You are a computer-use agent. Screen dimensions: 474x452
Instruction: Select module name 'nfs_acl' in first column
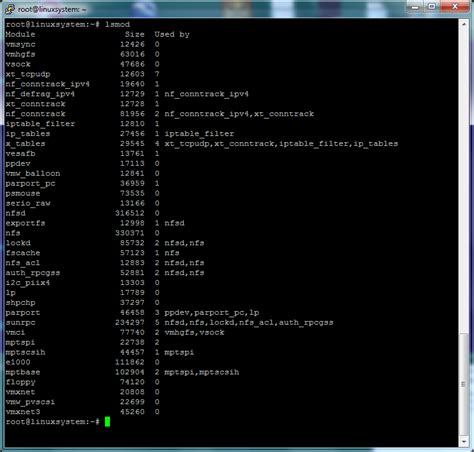(23, 263)
